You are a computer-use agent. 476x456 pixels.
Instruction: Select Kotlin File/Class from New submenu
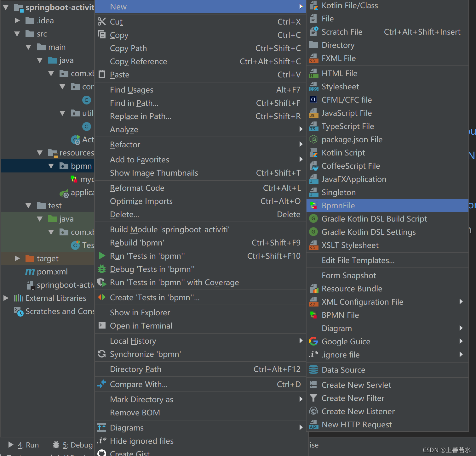point(350,5)
